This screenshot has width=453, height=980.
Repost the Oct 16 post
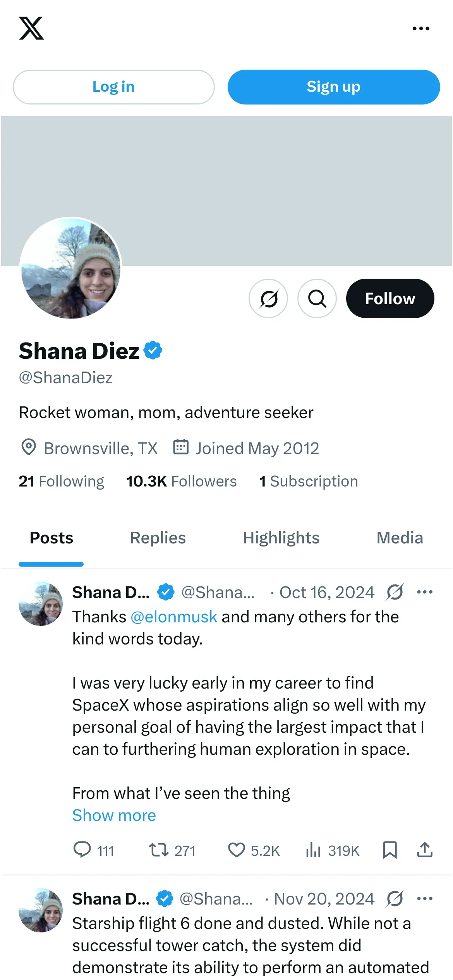tap(159, 850)
